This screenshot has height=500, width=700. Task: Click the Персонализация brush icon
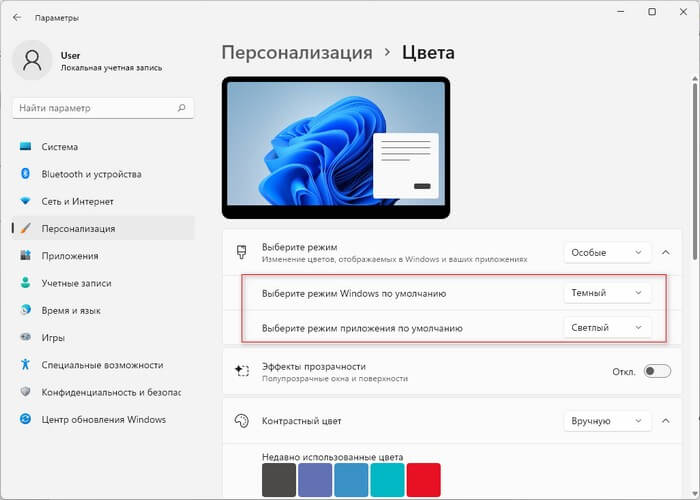[x=25, y=228]
